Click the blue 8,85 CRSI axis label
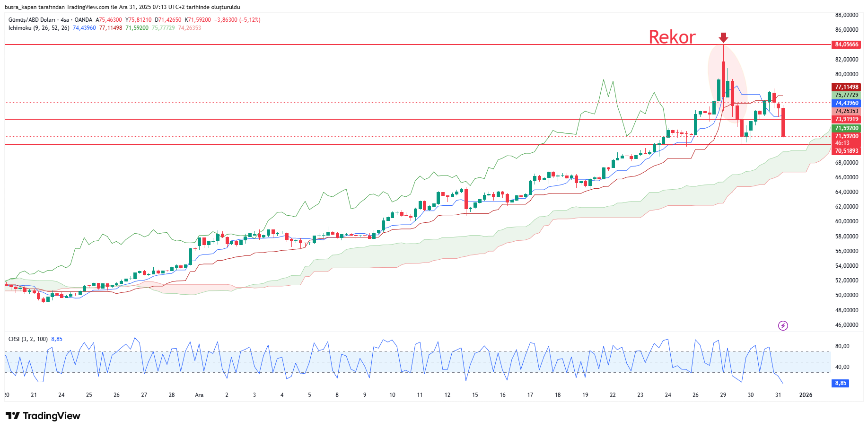 840,383
